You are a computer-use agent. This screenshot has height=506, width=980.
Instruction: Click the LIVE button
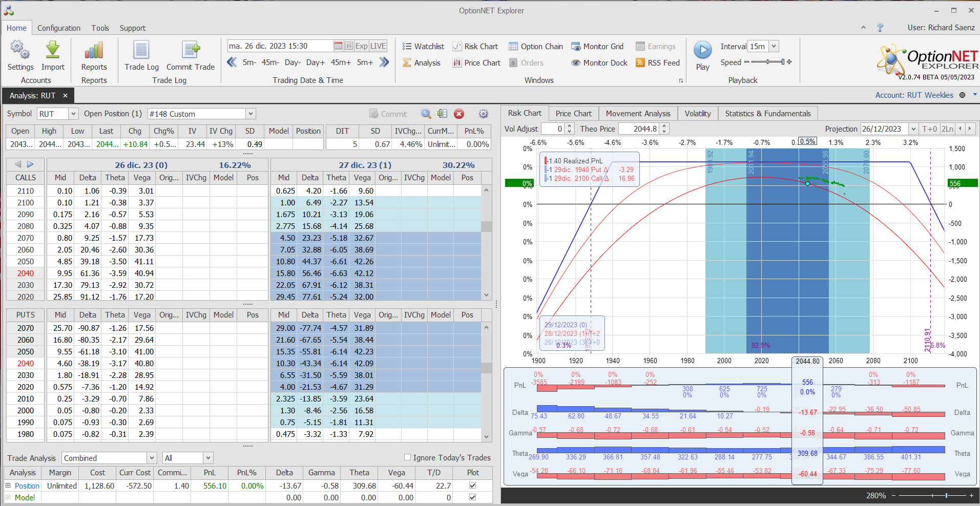tap(378, 46)
